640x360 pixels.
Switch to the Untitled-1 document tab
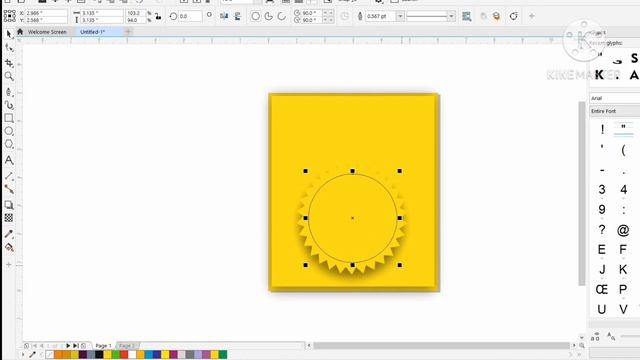point(93,32)
